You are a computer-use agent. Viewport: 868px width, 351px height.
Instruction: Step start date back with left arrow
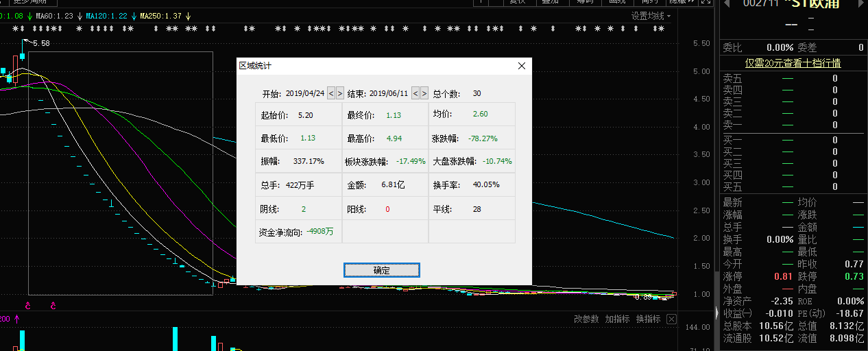tap(331, 93)
